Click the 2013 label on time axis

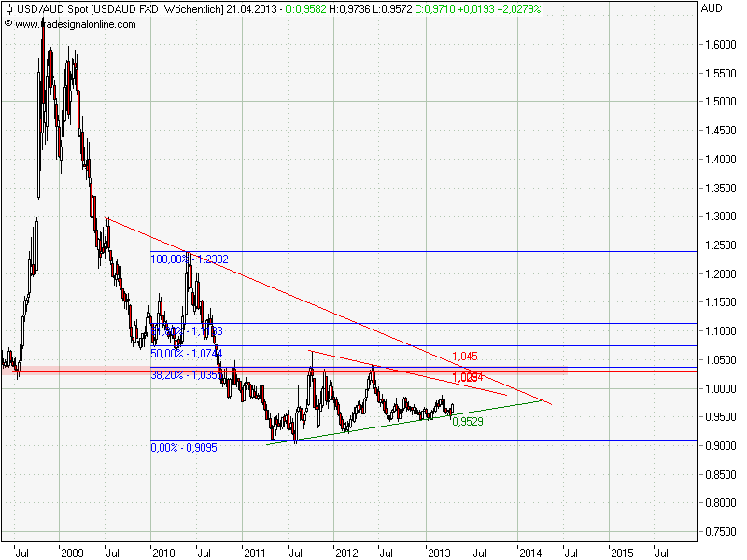click(438, 552)
